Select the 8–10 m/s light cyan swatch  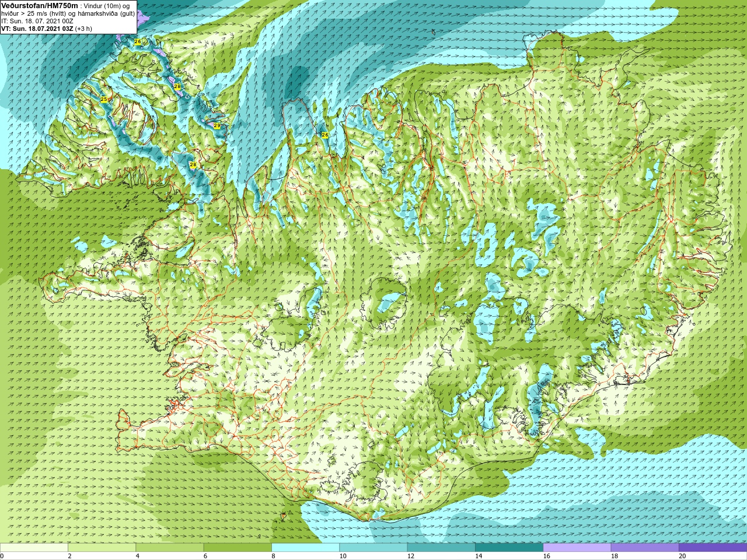[x=305, y=547]
